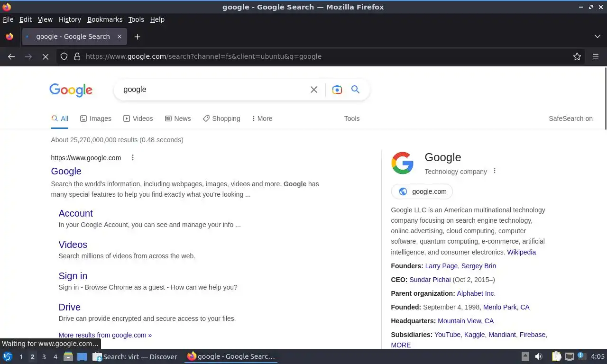Switch to Videos results tab
Viewport: 607px width, 364px height.
(138, 118)
